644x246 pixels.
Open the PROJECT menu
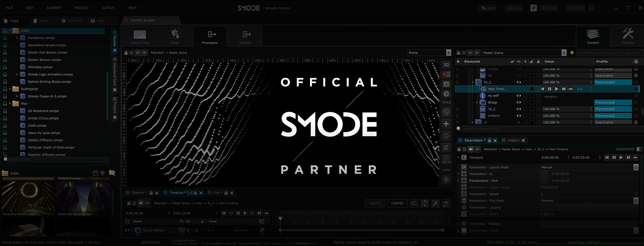pos(82,8)
